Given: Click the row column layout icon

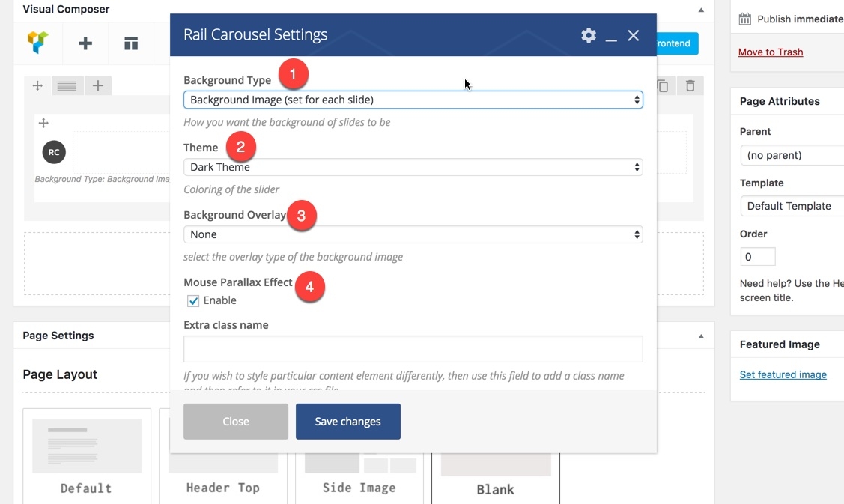Looking at the screenshot, I should pos(67,86).
